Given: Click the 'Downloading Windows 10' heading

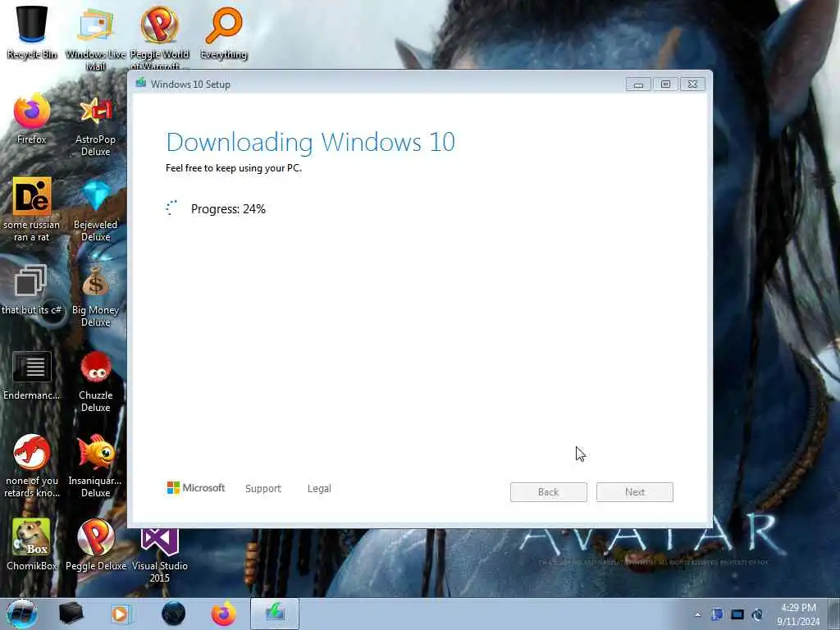Looking at the screenshot, I should pos(310,142).
